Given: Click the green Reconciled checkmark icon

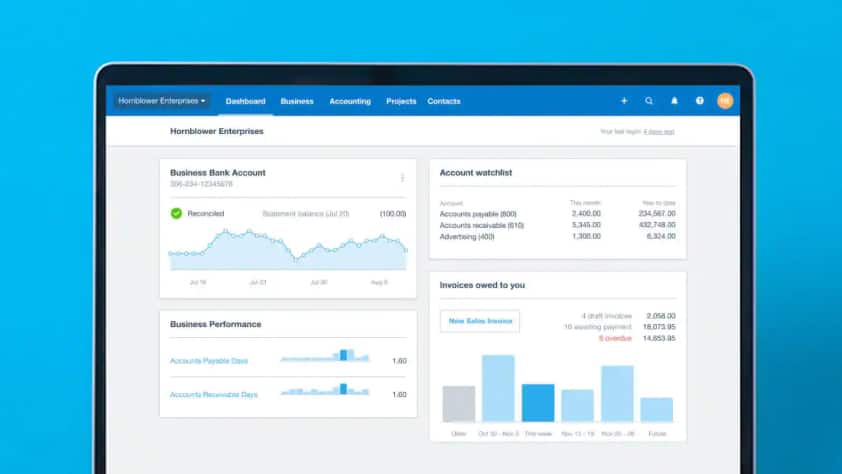Looking at the screenshot, I should click(176, 213).
